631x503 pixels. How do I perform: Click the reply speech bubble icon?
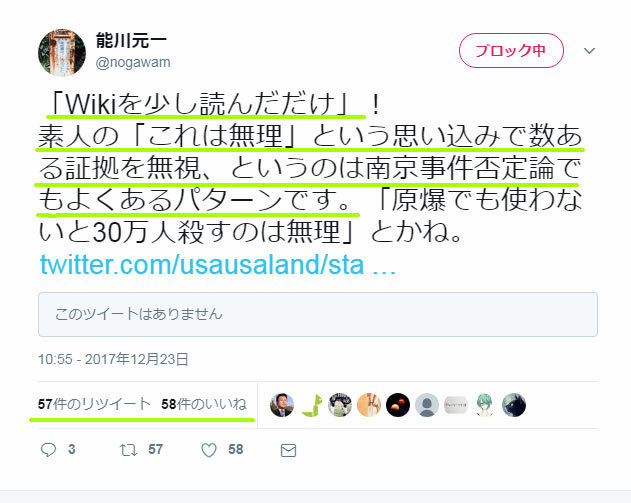(x=48, y=450)
